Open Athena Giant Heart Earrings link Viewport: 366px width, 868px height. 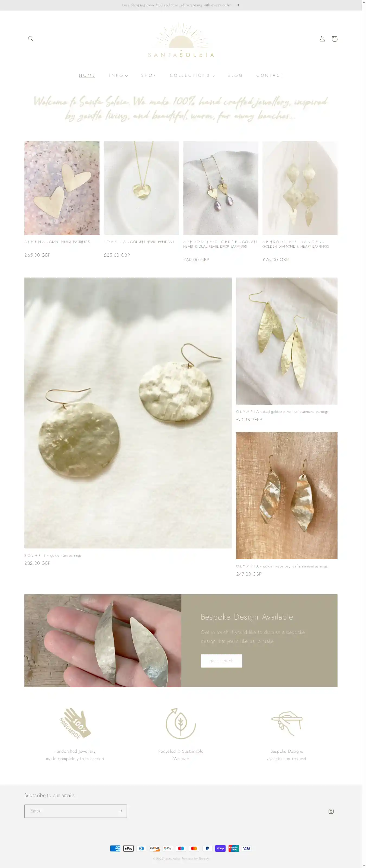pos(57,242)
